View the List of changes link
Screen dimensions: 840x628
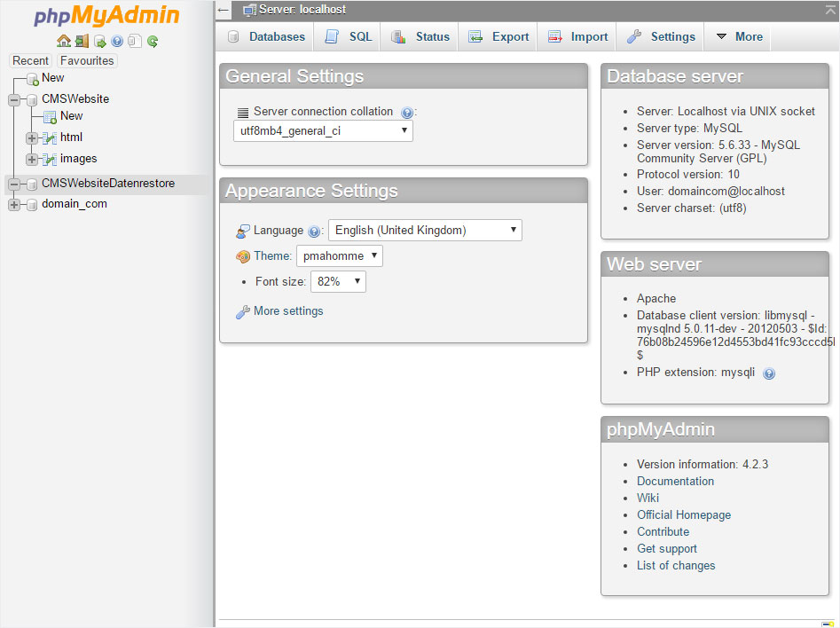pos(676,565)
